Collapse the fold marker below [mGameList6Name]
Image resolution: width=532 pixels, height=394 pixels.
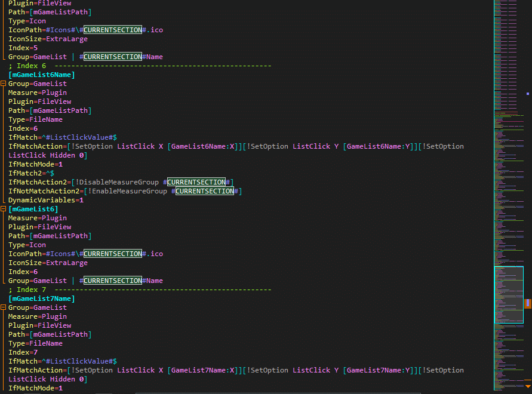click(4, 84)
